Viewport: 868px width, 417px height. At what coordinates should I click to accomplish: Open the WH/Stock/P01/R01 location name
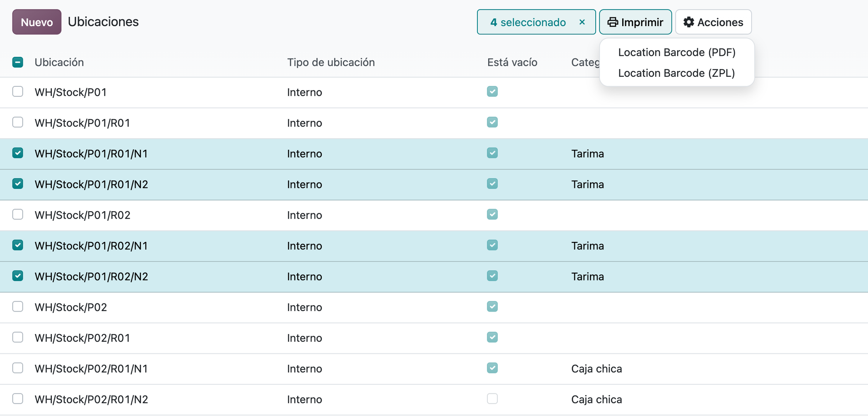[x=82, y=123]
